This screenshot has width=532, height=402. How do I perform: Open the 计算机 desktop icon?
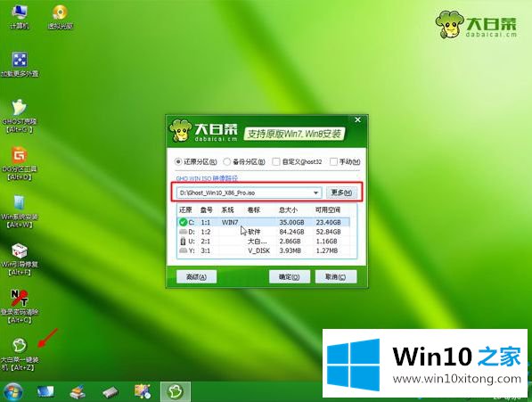click(x=20, y=17)
